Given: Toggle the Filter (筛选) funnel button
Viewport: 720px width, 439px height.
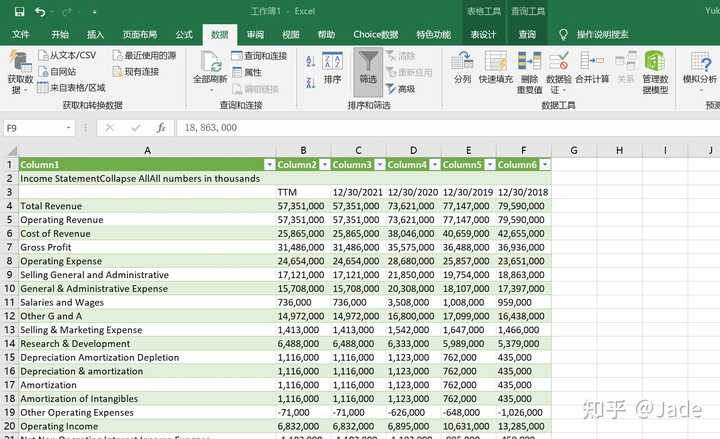Looking at the screenshot, I should coord(368,71).
